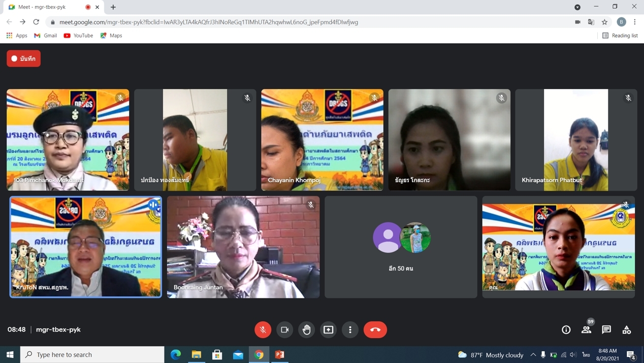Select KruToN's video tile
The width and height of the screenshot is (644, 363).
click(x=86, y=247)
